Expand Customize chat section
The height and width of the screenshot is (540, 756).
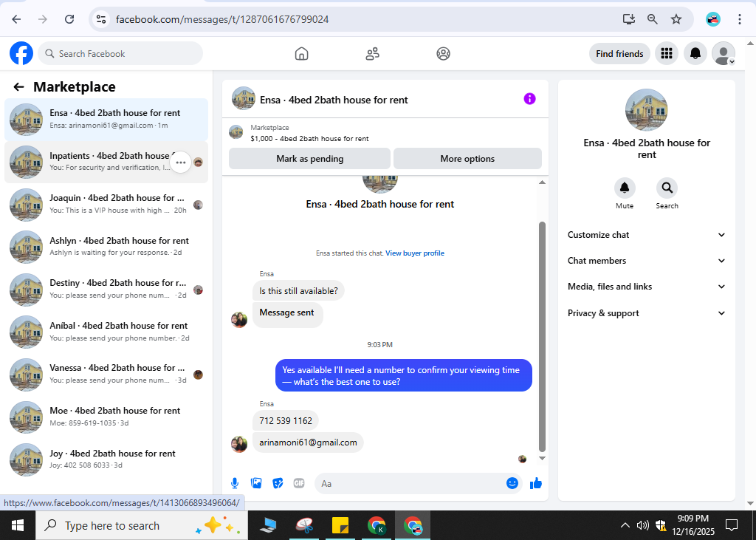click(x=647, y=235)
